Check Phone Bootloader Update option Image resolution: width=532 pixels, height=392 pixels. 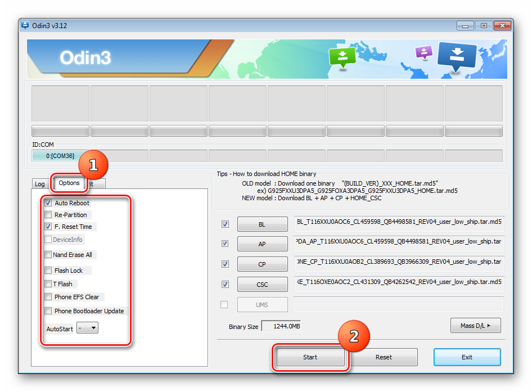[x=48, y=311]
